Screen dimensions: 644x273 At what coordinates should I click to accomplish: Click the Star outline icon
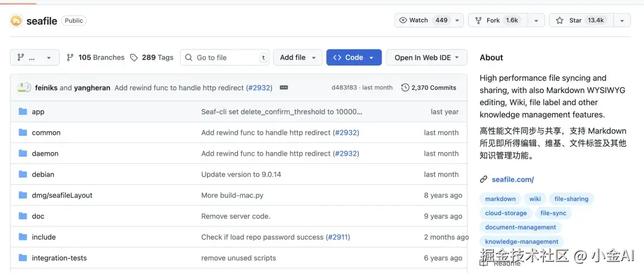(559, 20)
